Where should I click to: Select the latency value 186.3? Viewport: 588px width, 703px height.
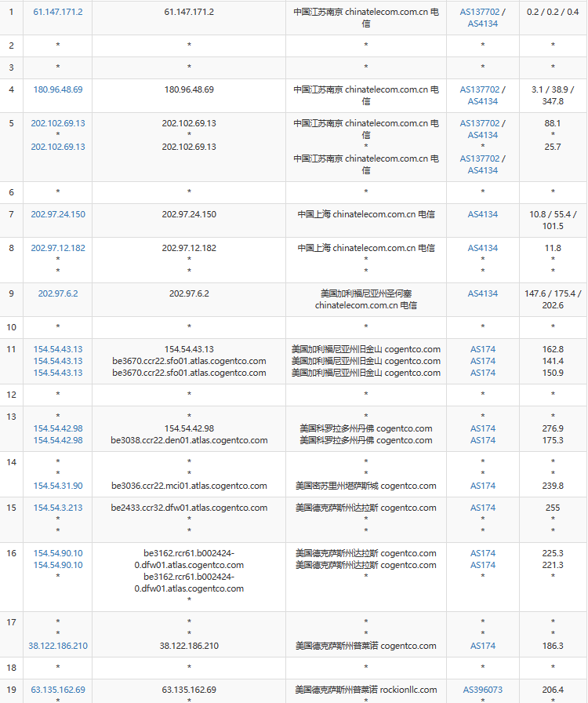[x=553, y=646]
